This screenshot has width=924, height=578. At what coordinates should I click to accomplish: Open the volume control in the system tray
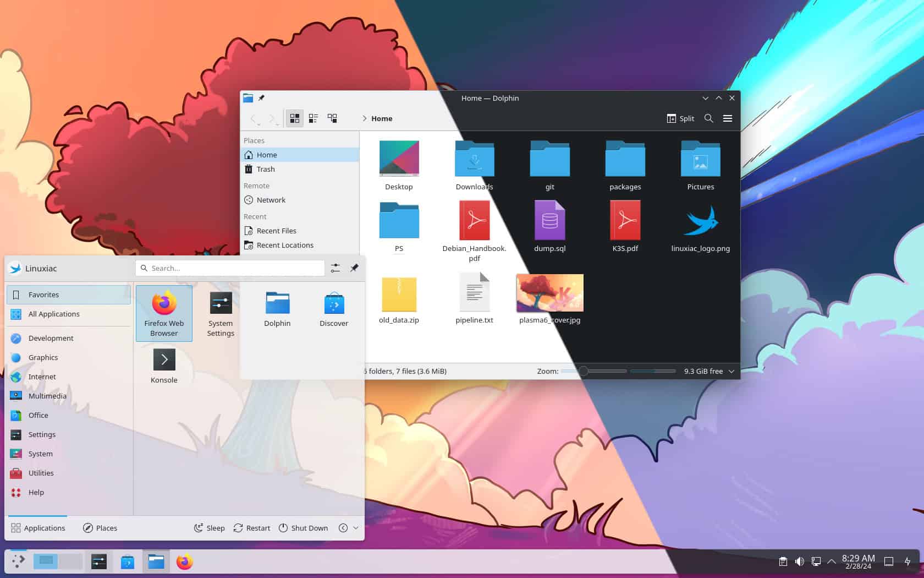coord(800,561)
